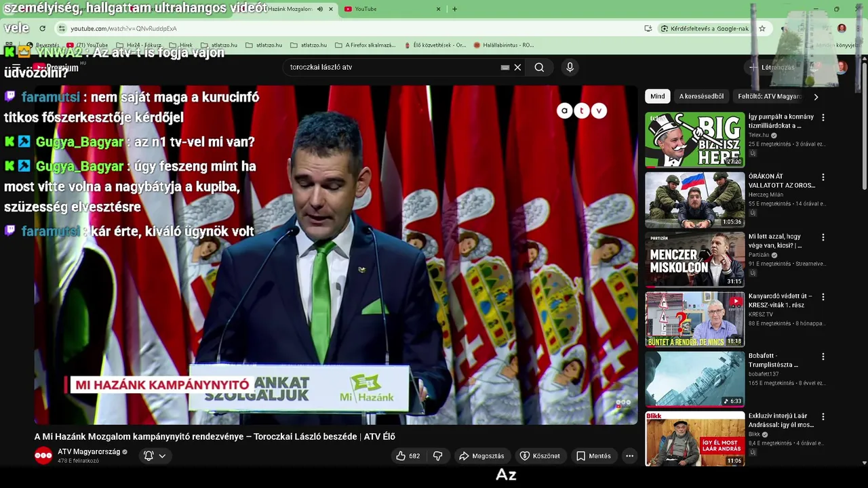Open the ATV Magyarország channel avatar
The width and height of the screenshot is (868, 488).
click(43, 456)
